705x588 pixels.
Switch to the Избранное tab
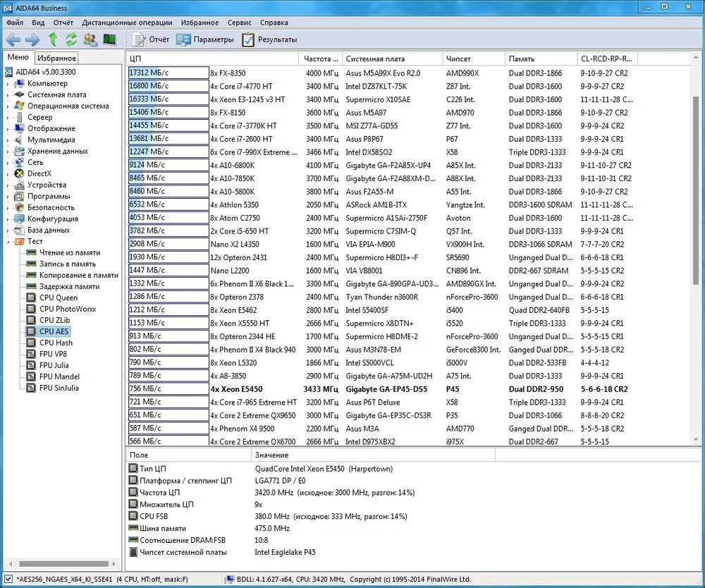[57, 59]
